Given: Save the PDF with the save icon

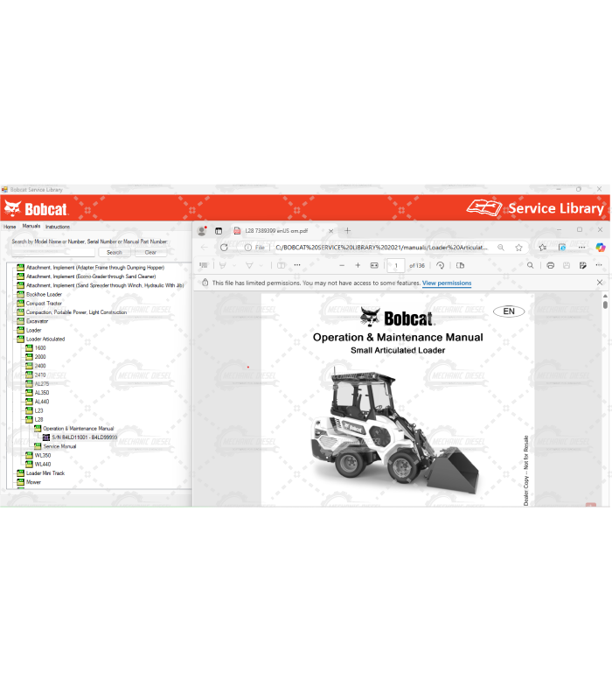Looking at the screenshot, I should click(567, 265).
